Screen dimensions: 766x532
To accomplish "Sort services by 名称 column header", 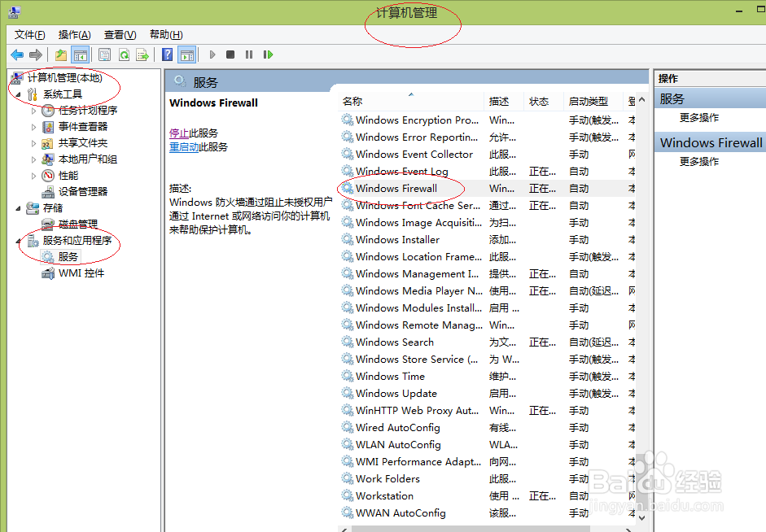I will pos(410,101).
